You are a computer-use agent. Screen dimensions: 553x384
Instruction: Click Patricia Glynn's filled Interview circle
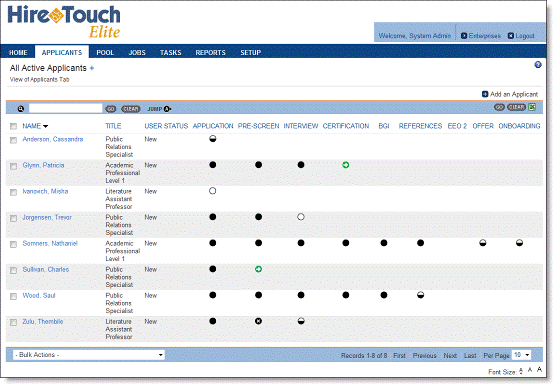coord(300,165)
